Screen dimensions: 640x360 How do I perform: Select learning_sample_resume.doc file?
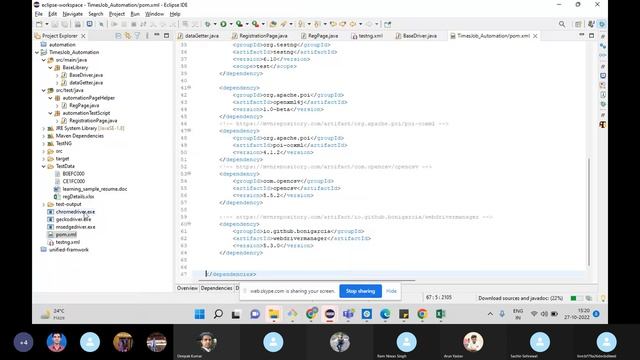click(95, 189)
